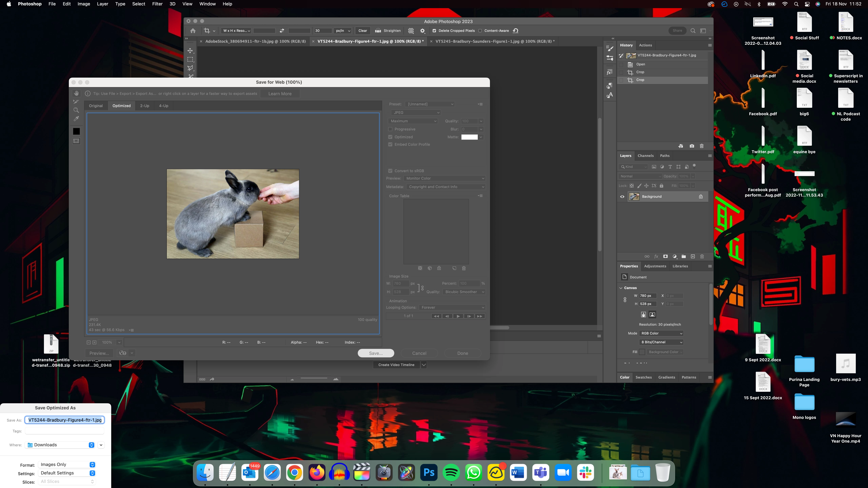868x488 pixels.
Task: Toggle Delete Cropped Pixels checkbox
Action: [x=434, y=31]
